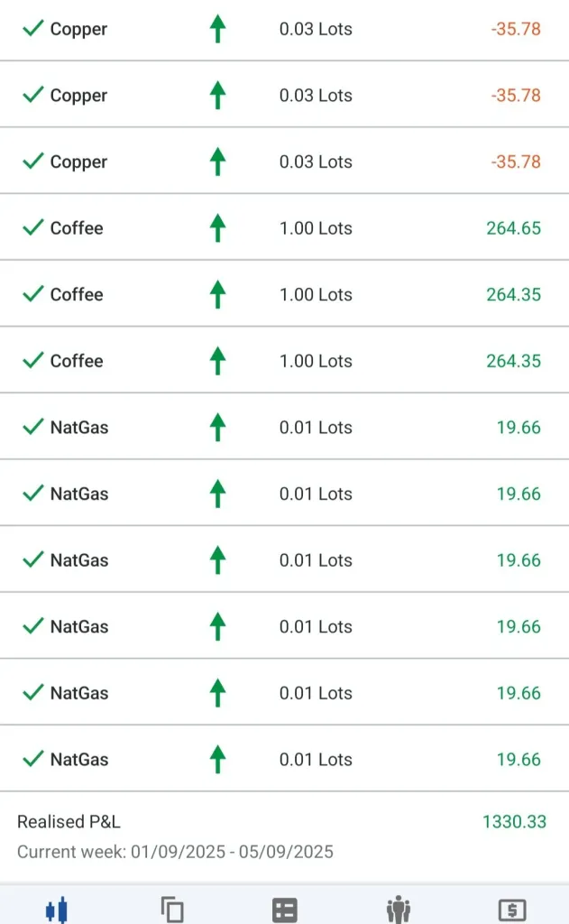The height and width of the screenshot is (924, 569).
Task: Select the first Copper trade label
Action: tap(78, 29)
